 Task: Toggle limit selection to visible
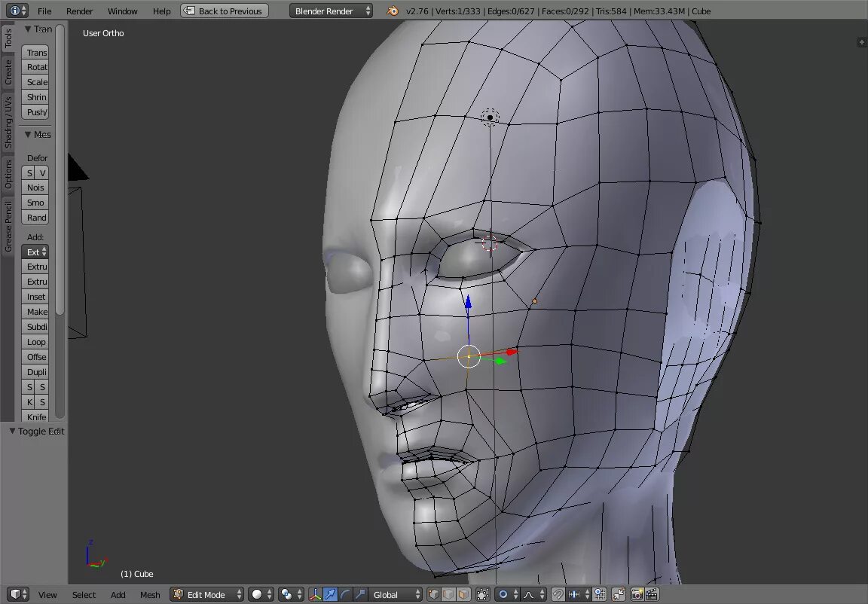pos(483,595)
